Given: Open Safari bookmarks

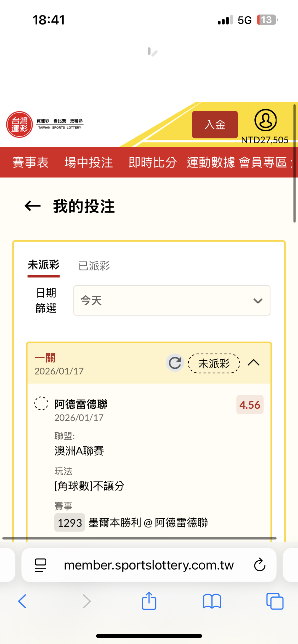Looking at the screenshot, I should (212, 601).
